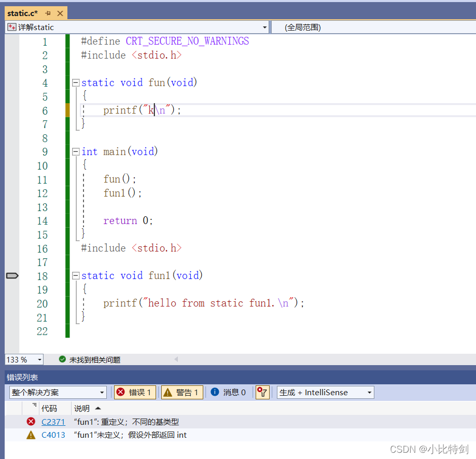Open the 133 % zoom dropdown
This screenshot has width=476, height=459.
point(39,360)
